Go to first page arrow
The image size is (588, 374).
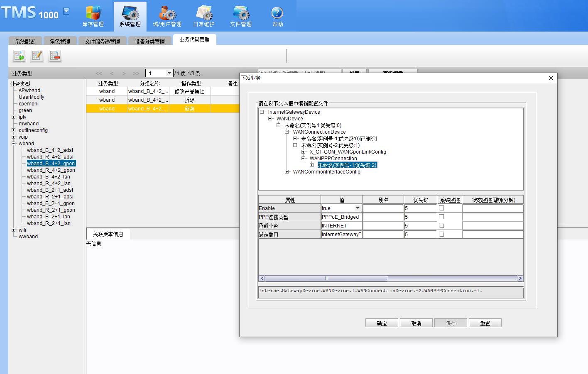click(x=99, y=73)
